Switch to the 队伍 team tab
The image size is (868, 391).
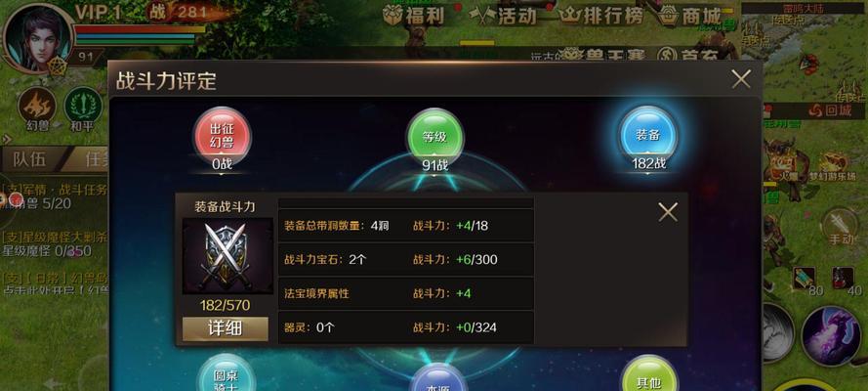30,159
